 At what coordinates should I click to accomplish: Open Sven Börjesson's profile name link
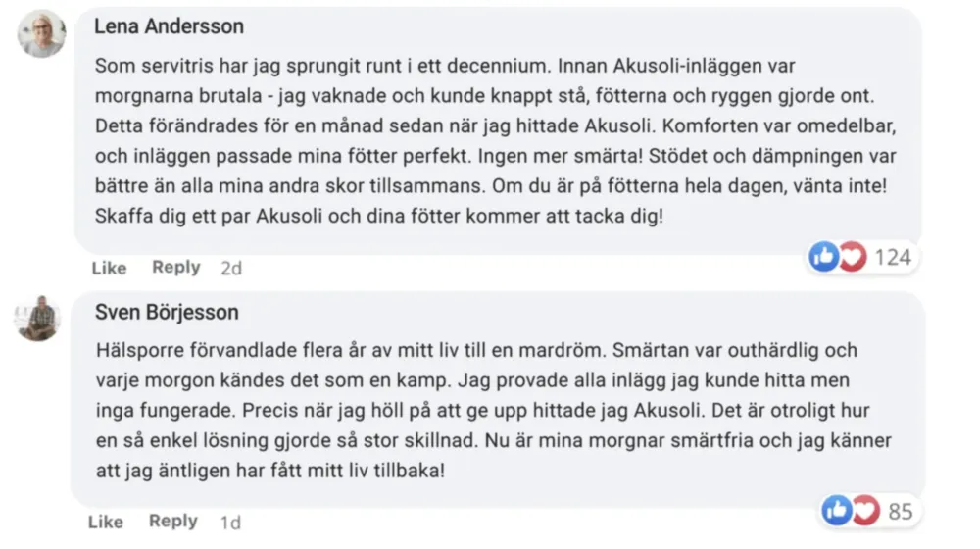167,312
